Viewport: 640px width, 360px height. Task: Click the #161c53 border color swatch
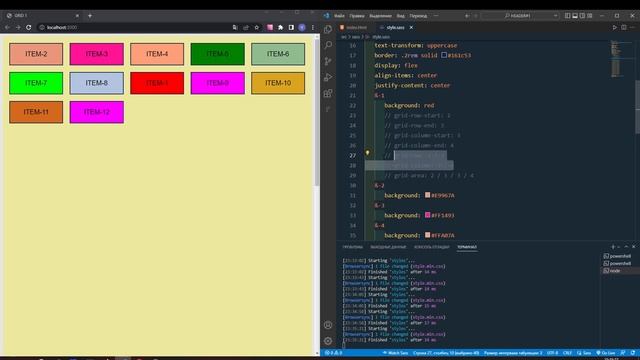tap(444, 55)
